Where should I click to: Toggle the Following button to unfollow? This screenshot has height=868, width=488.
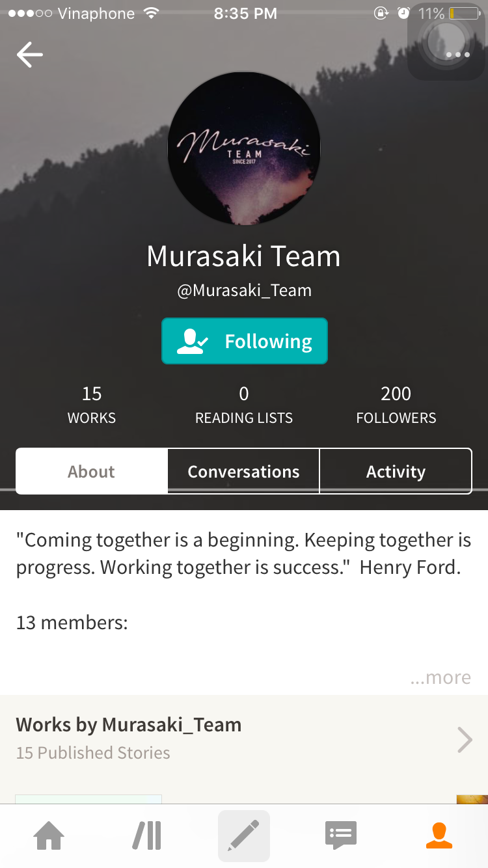click(x=245, y=341)
